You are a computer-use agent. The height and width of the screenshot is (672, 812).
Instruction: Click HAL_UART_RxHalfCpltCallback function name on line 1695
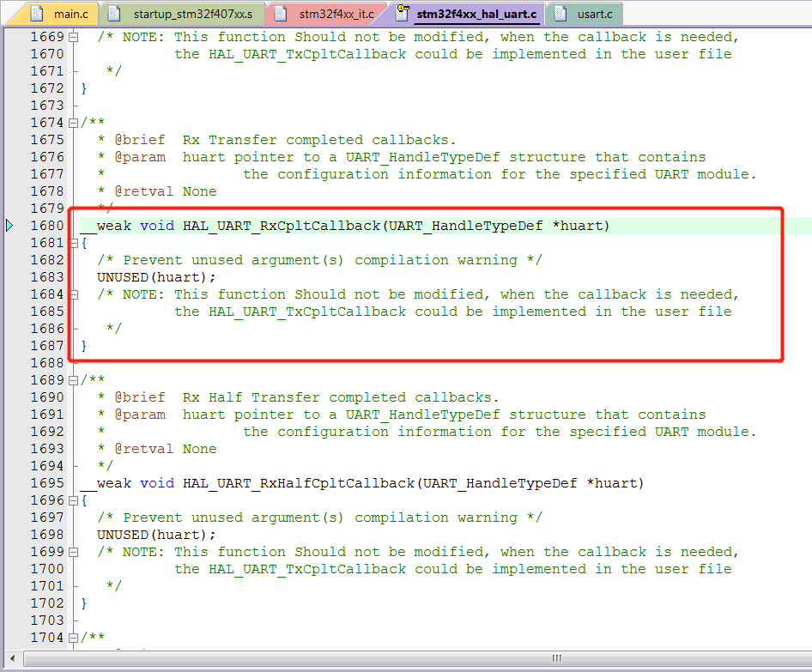click(299, 483)
